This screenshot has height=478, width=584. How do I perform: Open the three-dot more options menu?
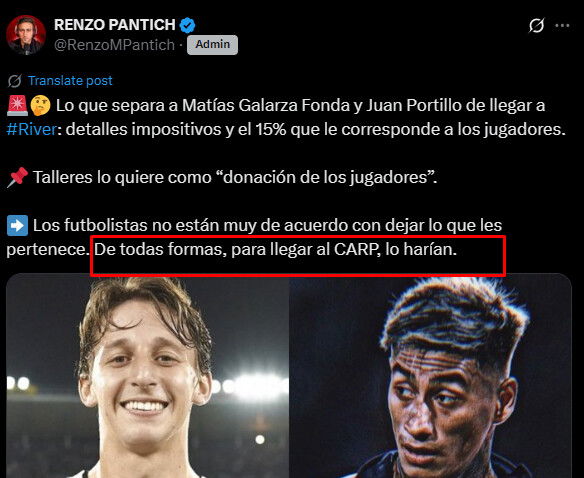click(x=562, y=25)
